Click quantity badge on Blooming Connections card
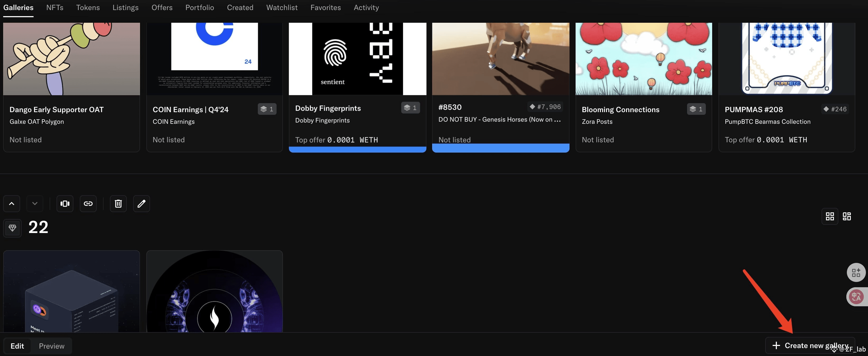Viewport: 868px width, 356px height. pyautogui.click(x=696, y=109)
